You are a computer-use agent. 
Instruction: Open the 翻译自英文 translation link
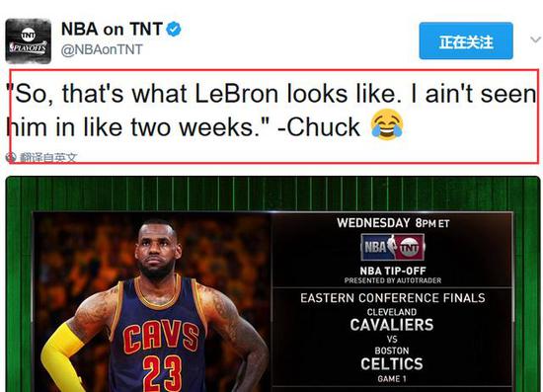[x=47, y=158]
